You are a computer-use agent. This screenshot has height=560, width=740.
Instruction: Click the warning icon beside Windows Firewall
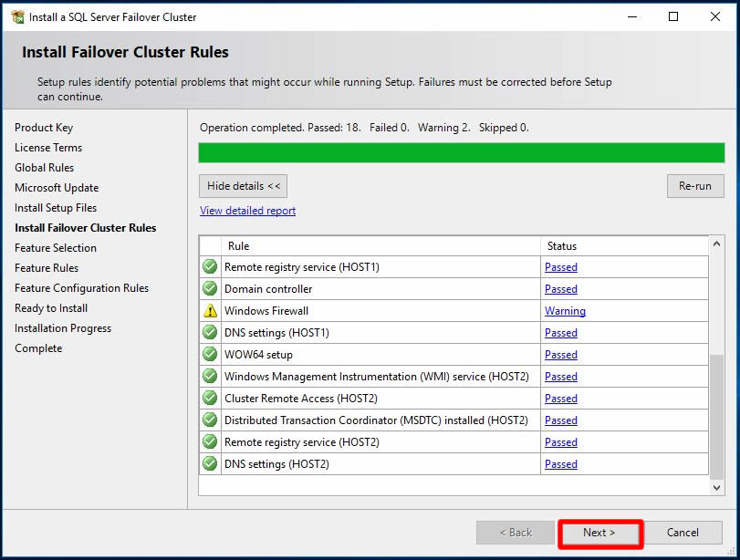210,311
